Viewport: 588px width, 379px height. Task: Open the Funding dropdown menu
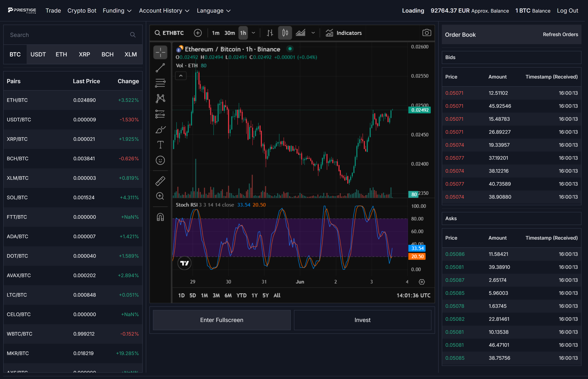click(117, 11)
